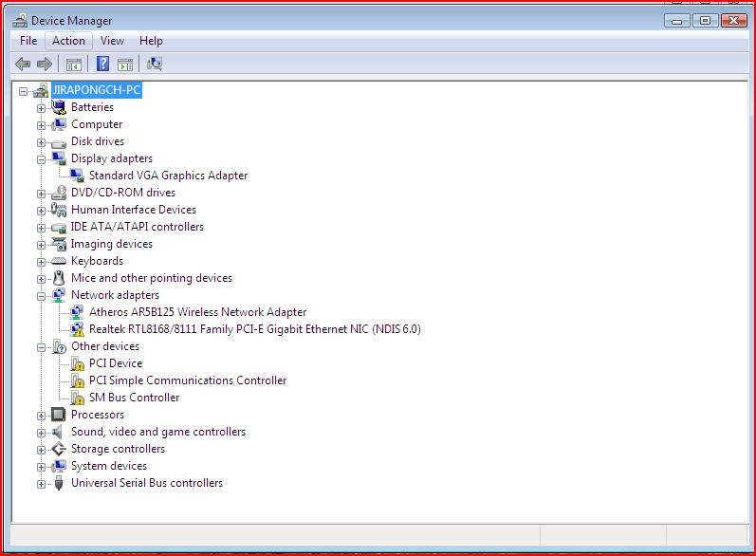Click the Sound controllers speaker icon
Screen dimensions: 756x556
point(58,432)
